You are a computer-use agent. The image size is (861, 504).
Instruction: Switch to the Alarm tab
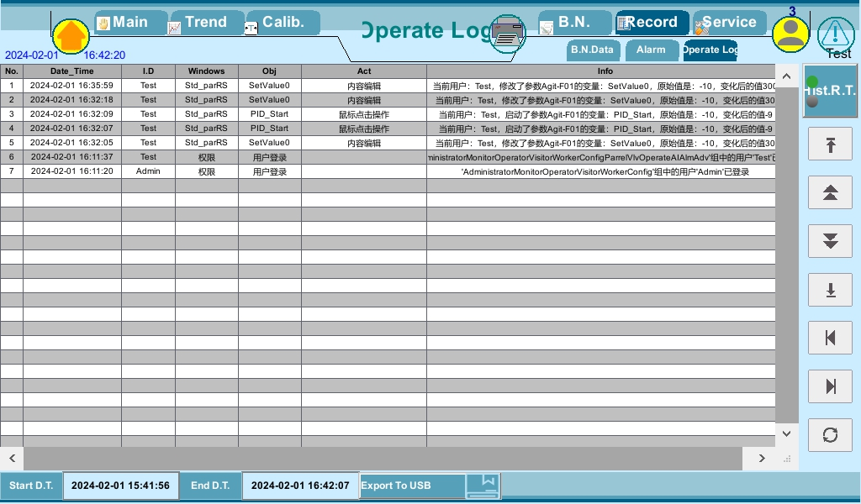652,50
